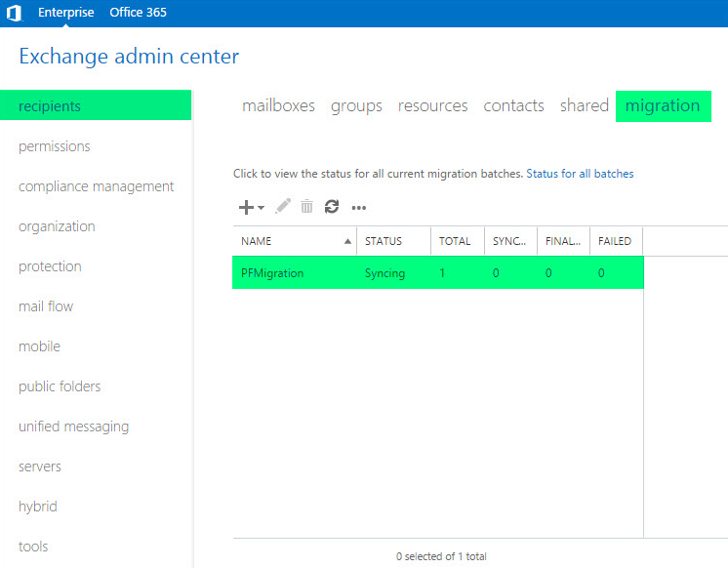Select the Office 365 header link

[x=138, y=13]
